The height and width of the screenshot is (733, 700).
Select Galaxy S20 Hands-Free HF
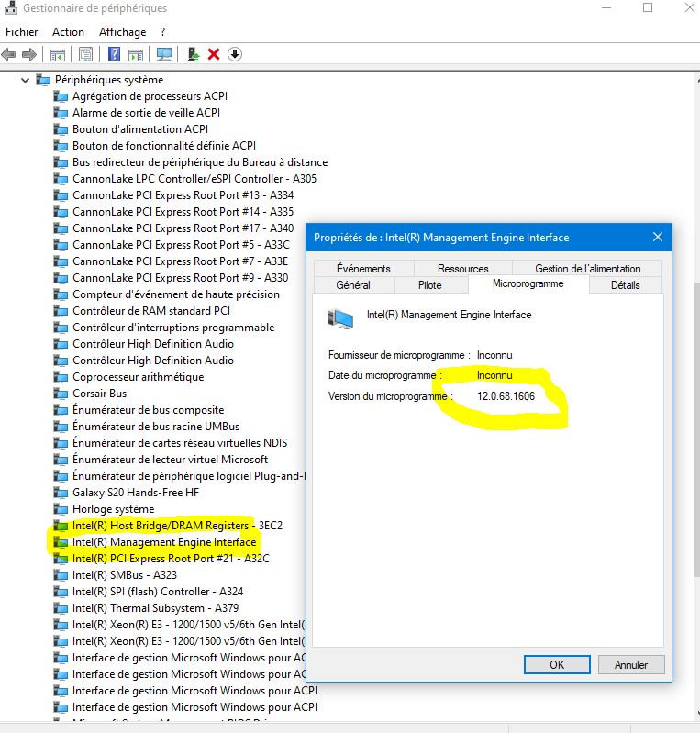pyautogui.click(x=136, y=493)
